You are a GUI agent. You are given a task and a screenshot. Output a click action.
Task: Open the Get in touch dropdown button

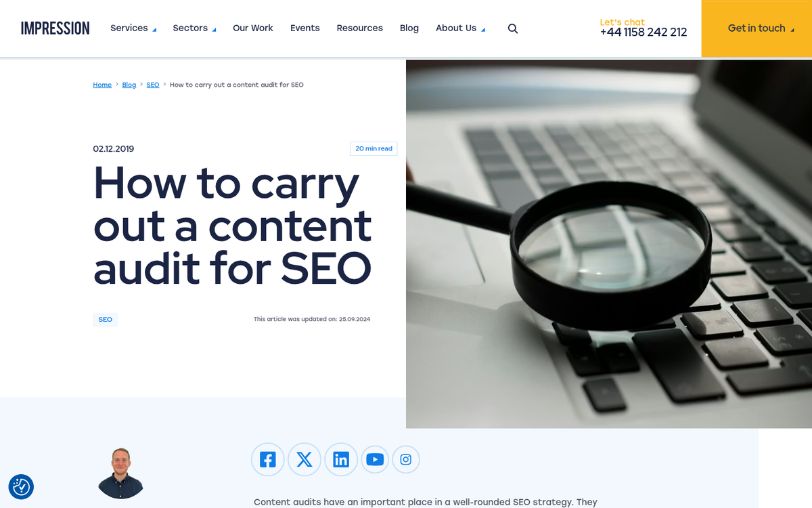tap(757, 28)
